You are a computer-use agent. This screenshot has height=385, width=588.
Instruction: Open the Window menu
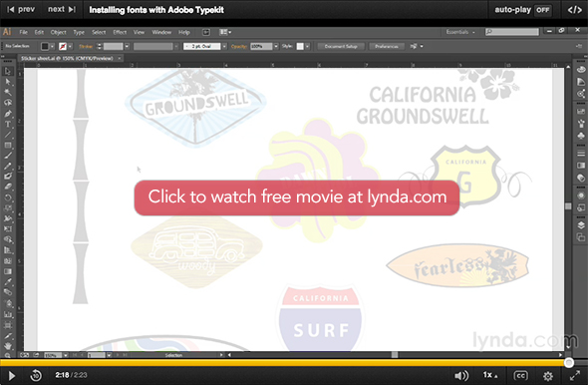pos(161,32)
